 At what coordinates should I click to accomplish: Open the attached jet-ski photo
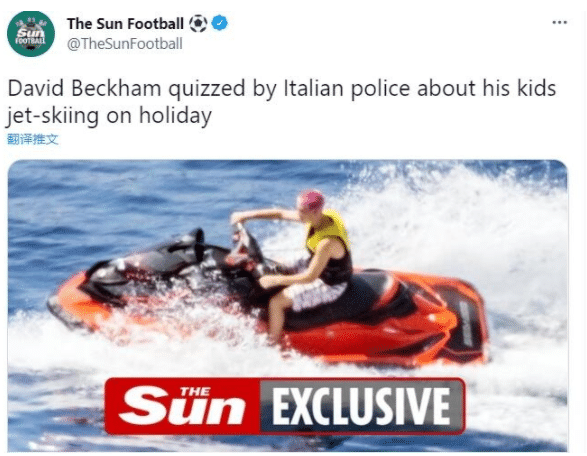288,305
